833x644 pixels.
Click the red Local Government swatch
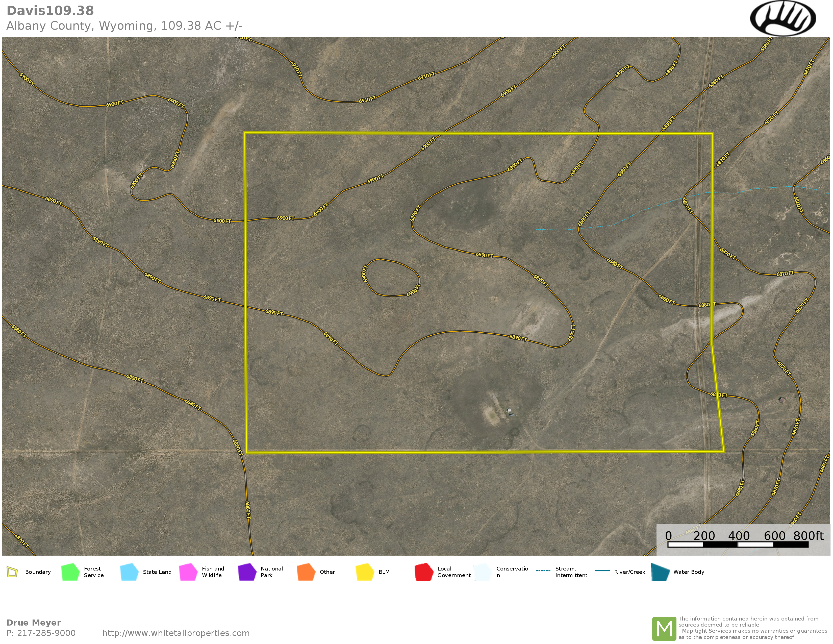[x=424, y=572]
